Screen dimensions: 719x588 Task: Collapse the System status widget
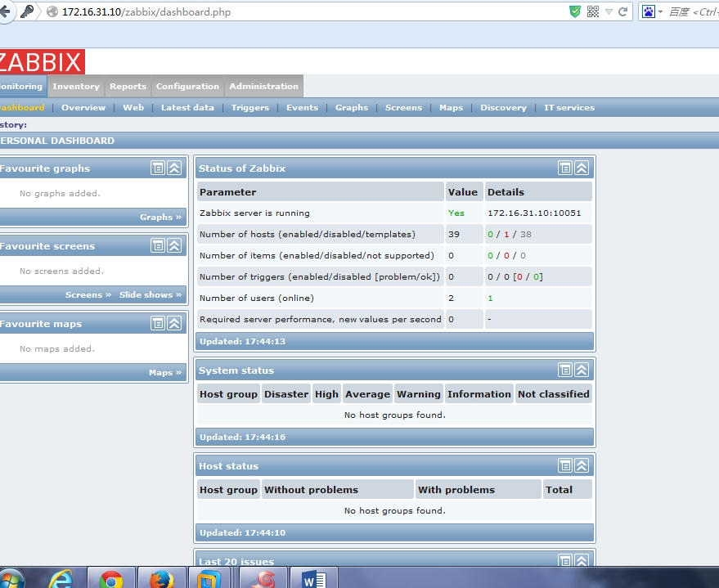point(582,370)
